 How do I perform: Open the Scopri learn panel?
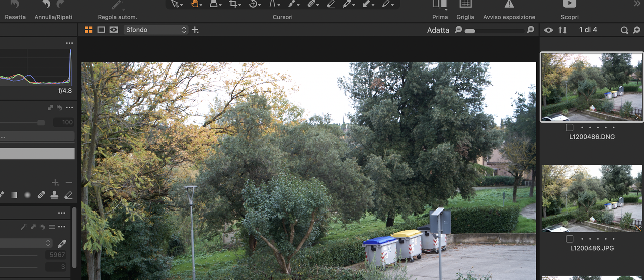tap(570, 4)
